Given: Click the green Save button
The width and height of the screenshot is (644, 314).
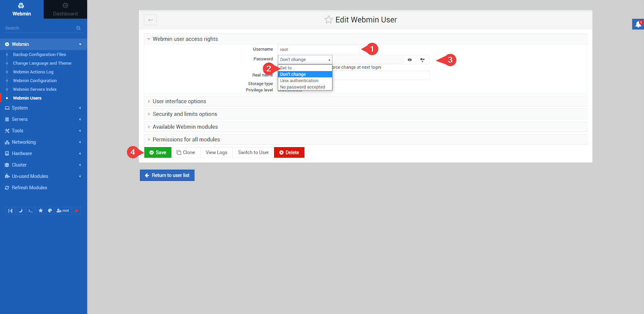Looking at the screenshot, I should [x=158, y=153].
